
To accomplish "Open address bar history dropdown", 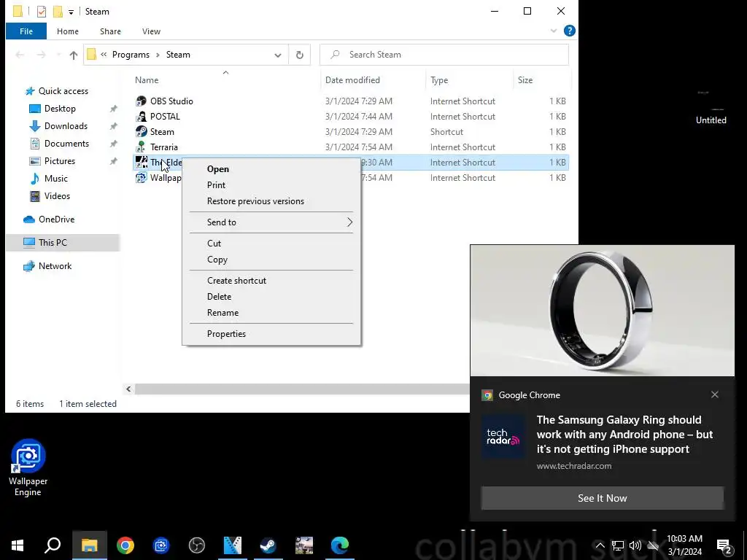I will (x=278, y=55).
